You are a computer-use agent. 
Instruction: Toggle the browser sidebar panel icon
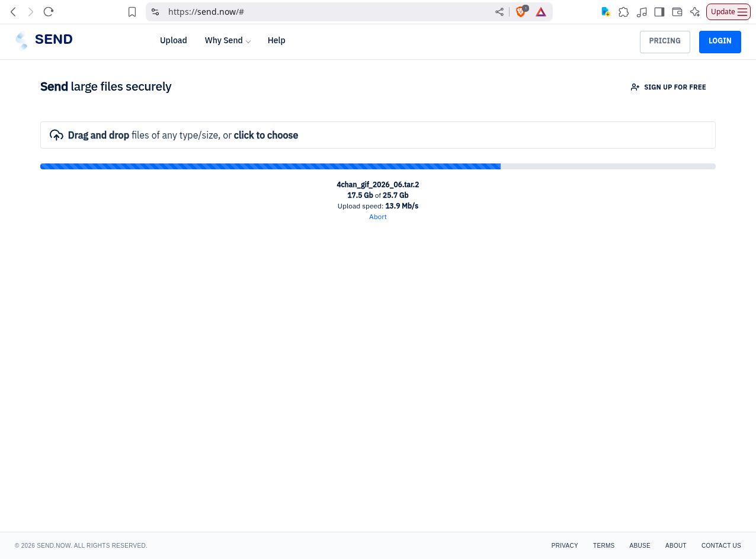(659, 12)
